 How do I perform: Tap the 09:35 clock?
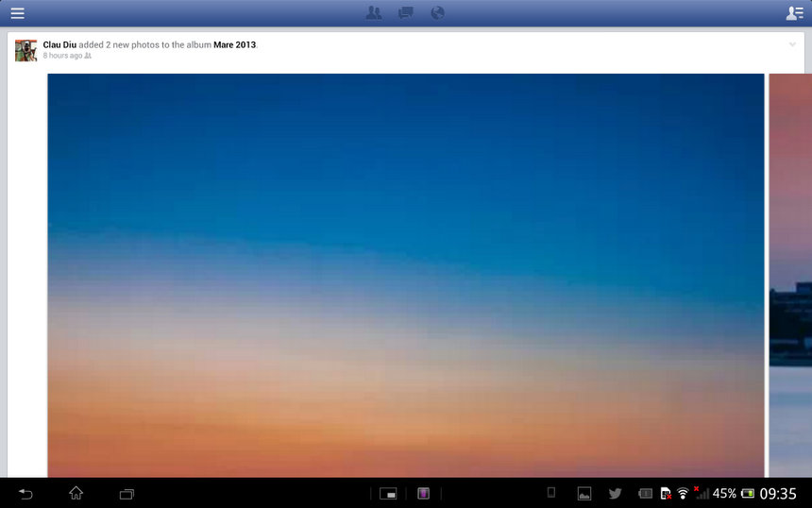(x=778, y=494)
